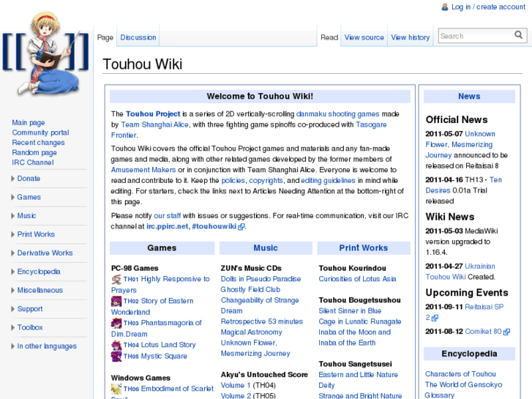Click the TH02 game icon
The width and height of the screenshot is (532, 399).
point(116,301)
